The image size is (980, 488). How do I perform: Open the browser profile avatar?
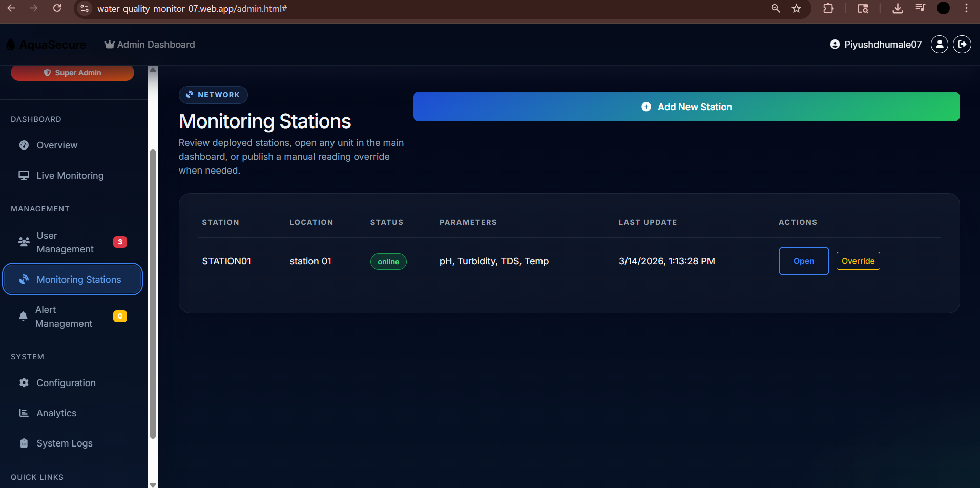[943, 8]
